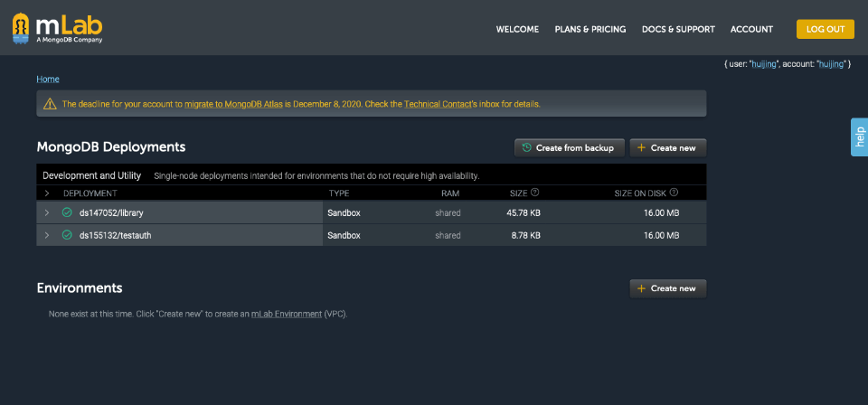Follow the Home breadcrumb link

pos(48,80)
